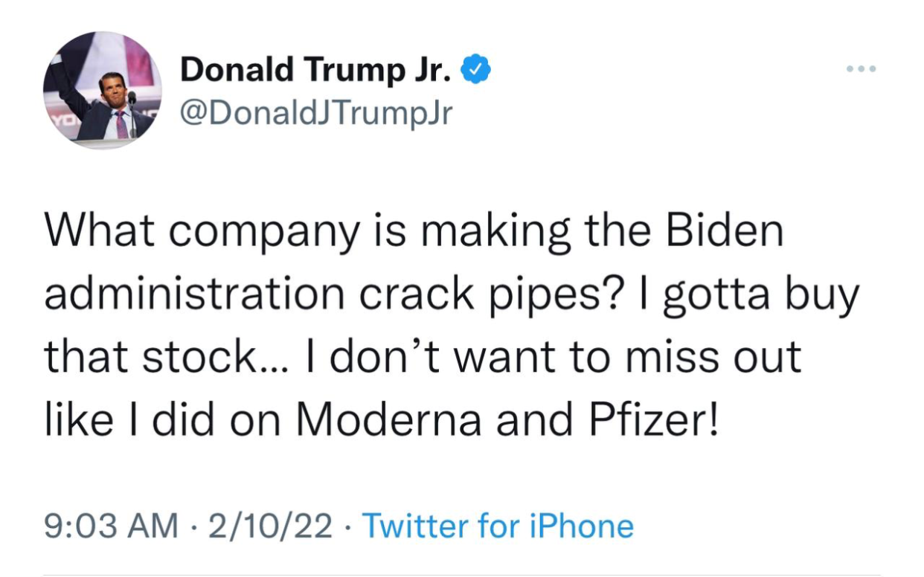Click the word "administration" in the tweet

[x=194, y=294]
